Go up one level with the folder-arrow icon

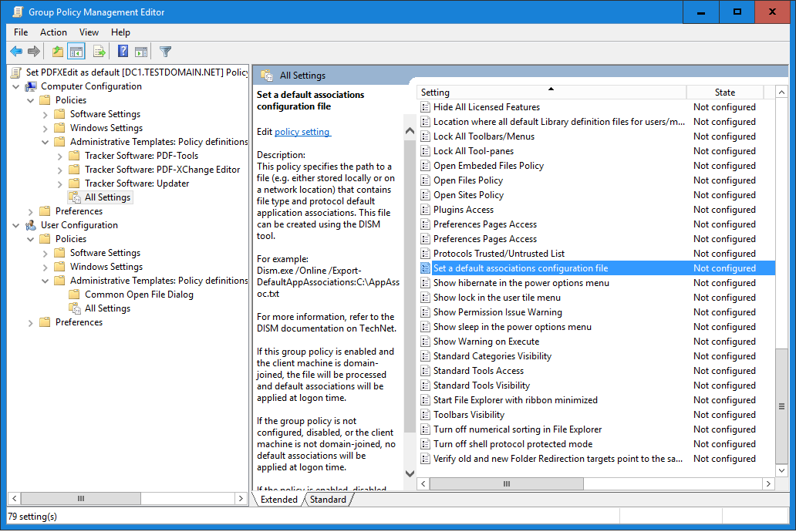click(58, 51)
